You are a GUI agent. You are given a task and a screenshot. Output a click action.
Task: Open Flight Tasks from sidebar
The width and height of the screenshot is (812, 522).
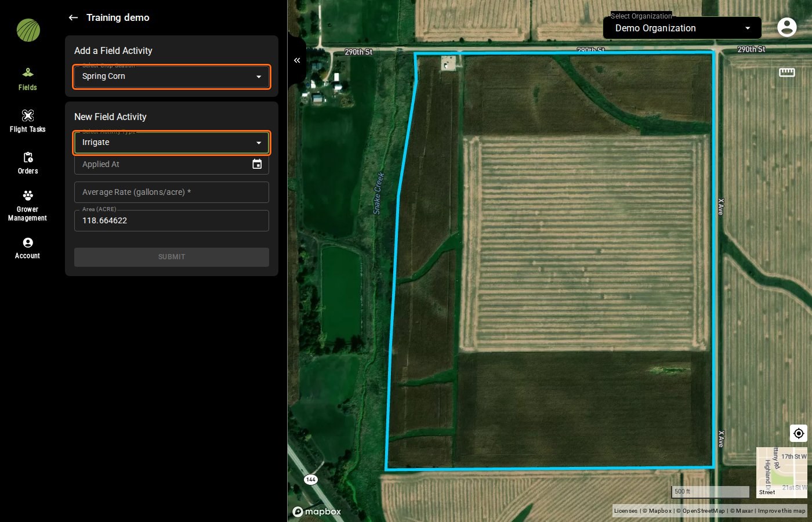click(x=28, y=121)
